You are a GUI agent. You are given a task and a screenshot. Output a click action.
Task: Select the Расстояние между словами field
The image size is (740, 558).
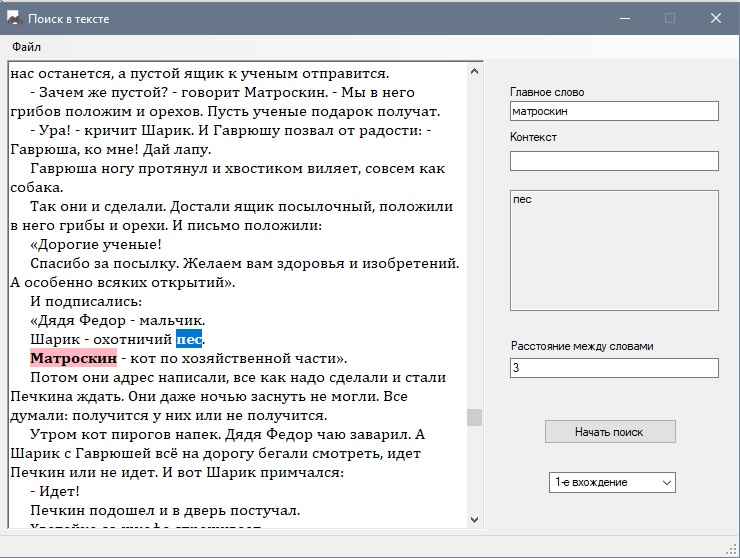tap(613, 368)
